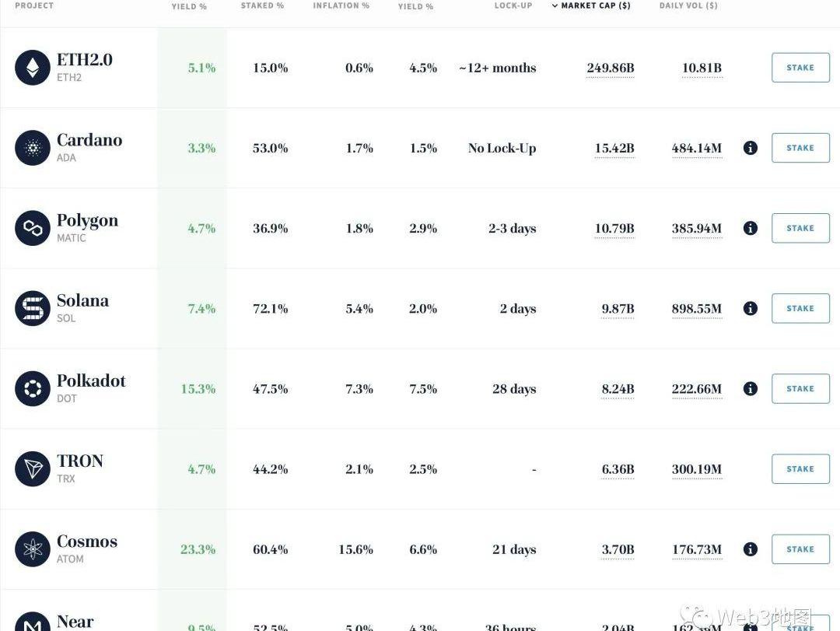View info icon for Cosmos row
Screen dimensions: 840x631
(x=750, y=549)
